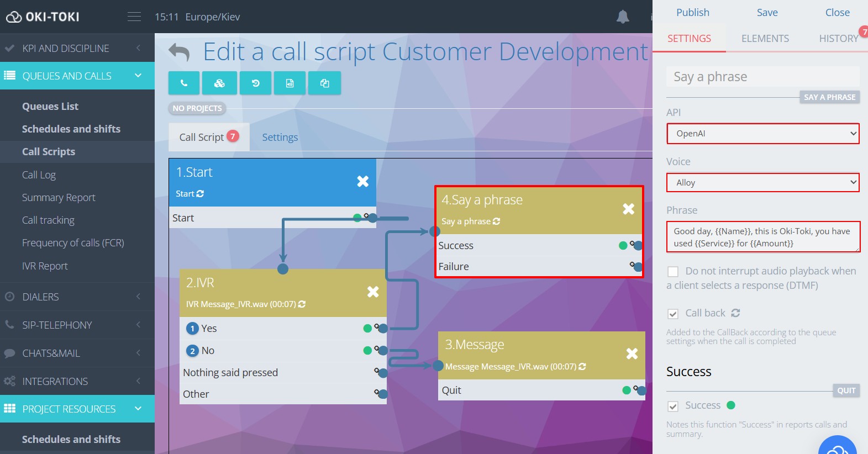Click the back arrow beside page title
868x454 pixels.
tap(179, 52)
